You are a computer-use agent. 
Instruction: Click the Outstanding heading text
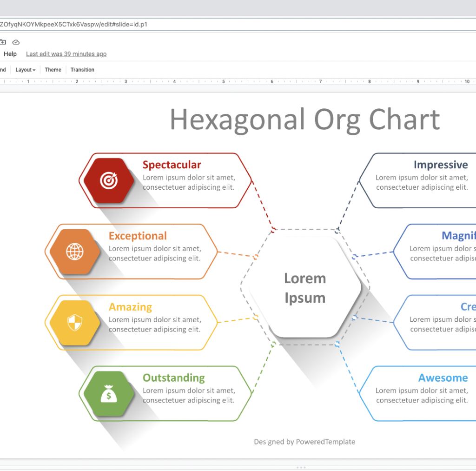173,378
